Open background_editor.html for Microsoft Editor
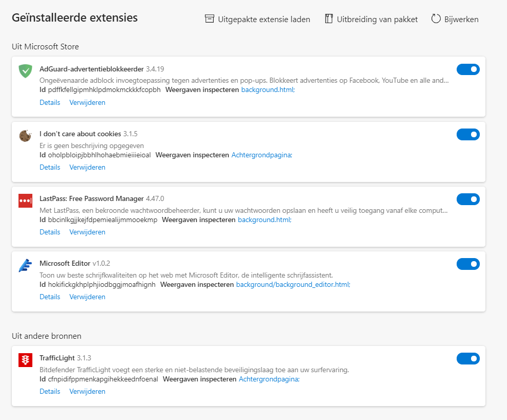The image size is (507, 420). pyautogui.click(x=293, y=284)
